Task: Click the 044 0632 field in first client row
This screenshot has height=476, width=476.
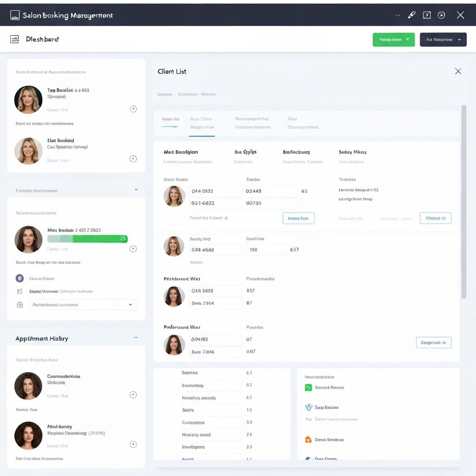Action: [x=216, y=191]
